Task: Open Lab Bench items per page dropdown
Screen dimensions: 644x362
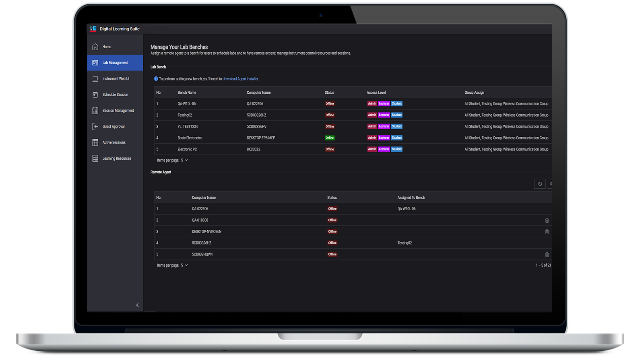Action: [184, 160]
